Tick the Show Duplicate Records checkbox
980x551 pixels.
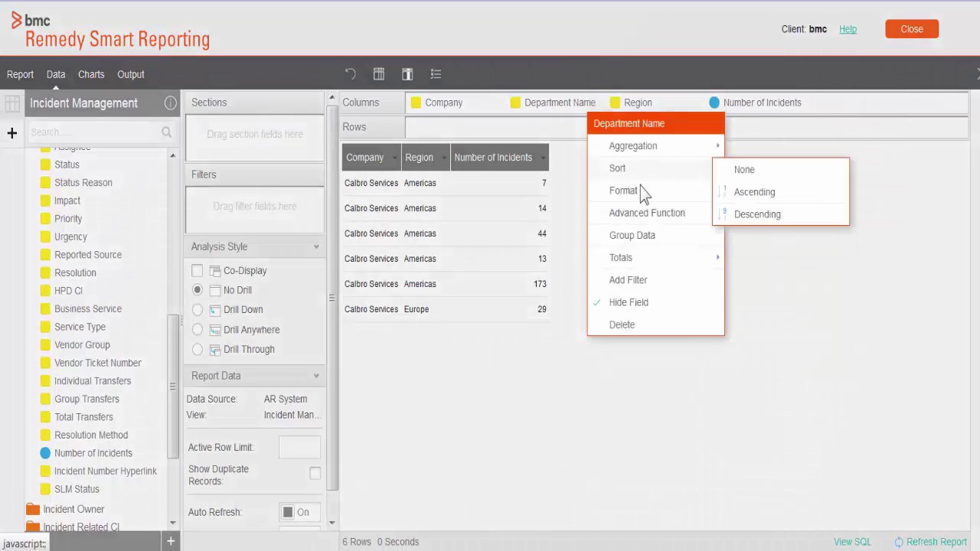point(315,474)
